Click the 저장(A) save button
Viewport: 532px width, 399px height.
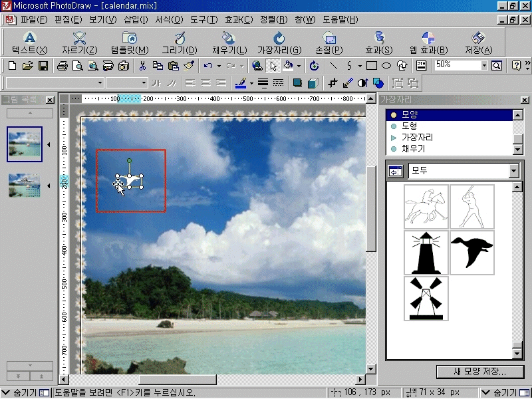coord(478,43)
